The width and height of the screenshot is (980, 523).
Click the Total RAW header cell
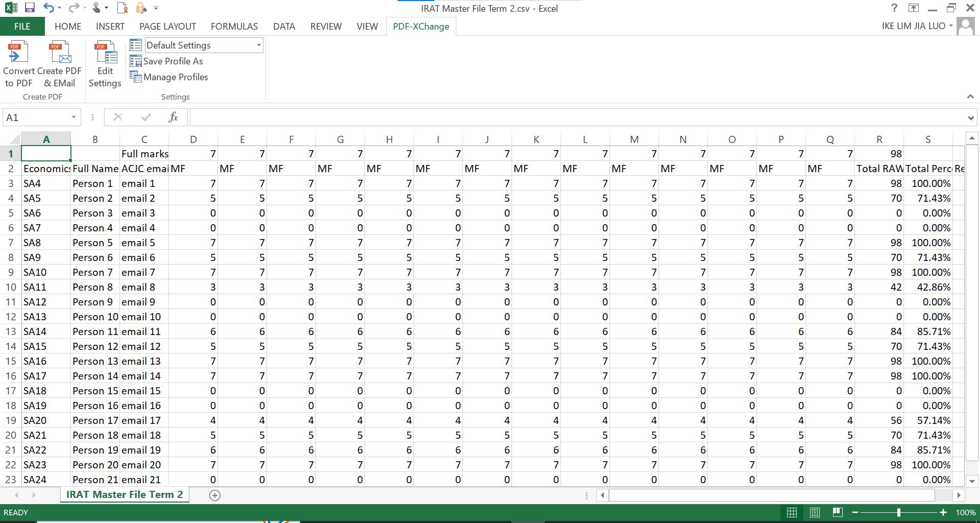pos(879,169)
